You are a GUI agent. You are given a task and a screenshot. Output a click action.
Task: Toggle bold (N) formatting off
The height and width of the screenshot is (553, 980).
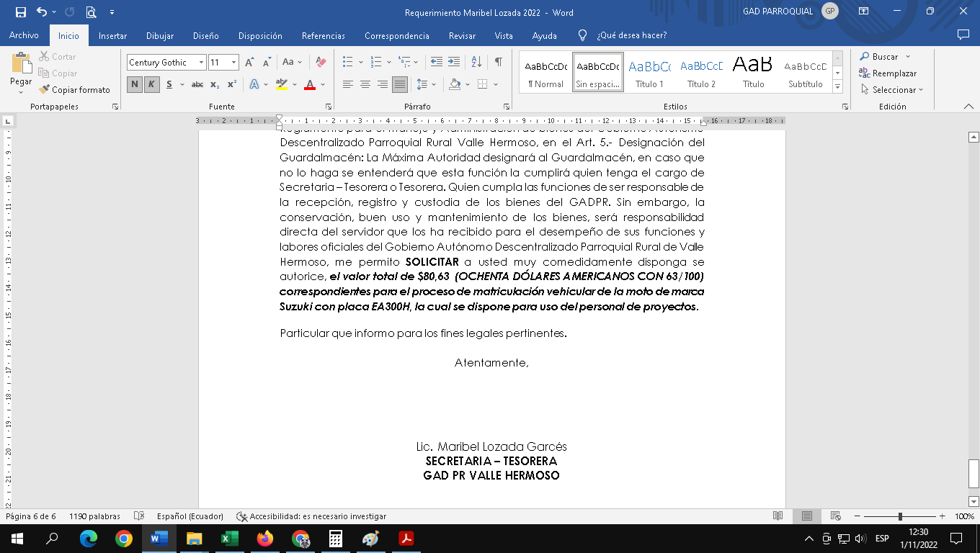135,84
